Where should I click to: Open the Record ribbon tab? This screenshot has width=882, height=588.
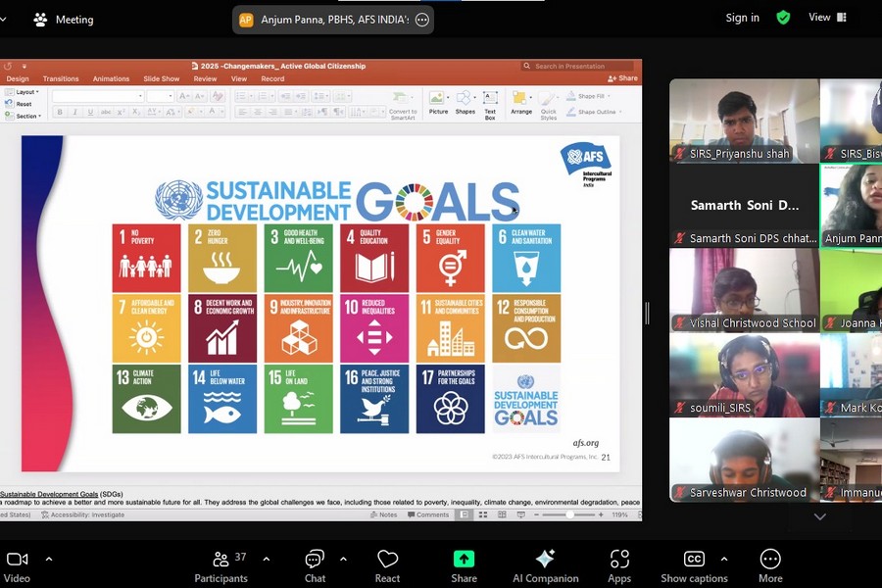[272, 78]
